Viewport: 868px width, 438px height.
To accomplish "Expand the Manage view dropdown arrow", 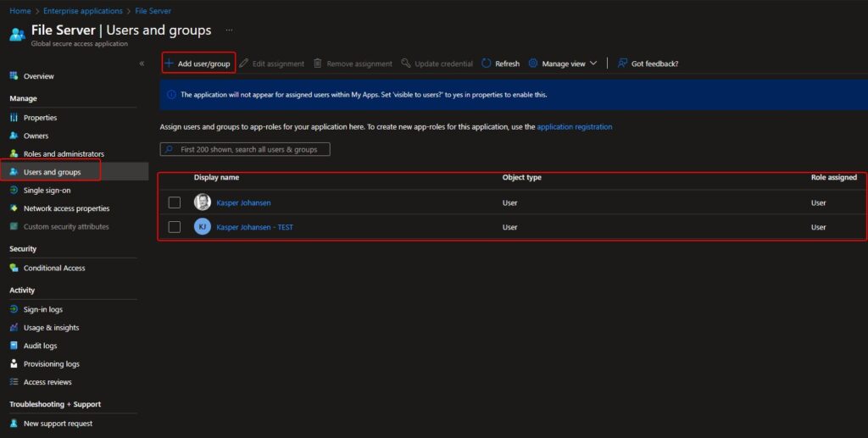I will (x=593, y=64).
